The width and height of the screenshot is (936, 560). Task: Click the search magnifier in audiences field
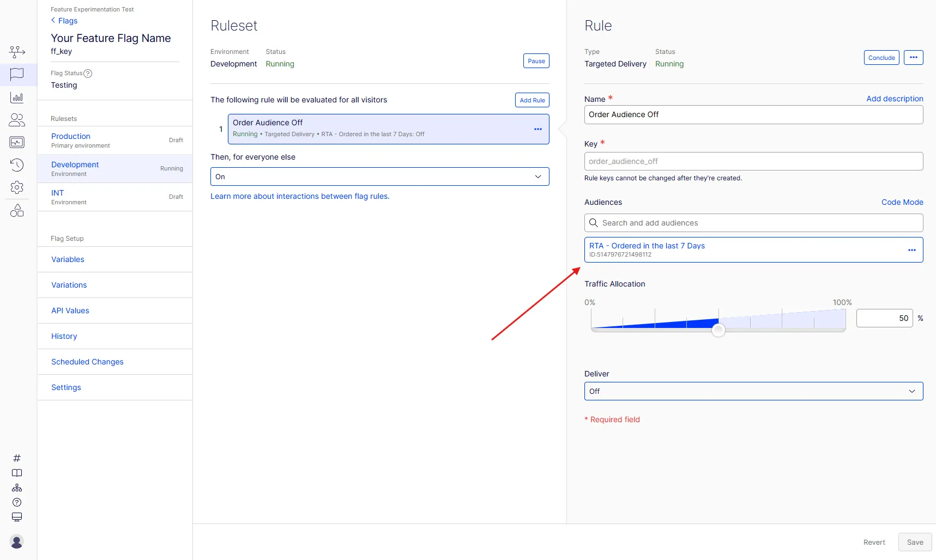tap(594, 223)
